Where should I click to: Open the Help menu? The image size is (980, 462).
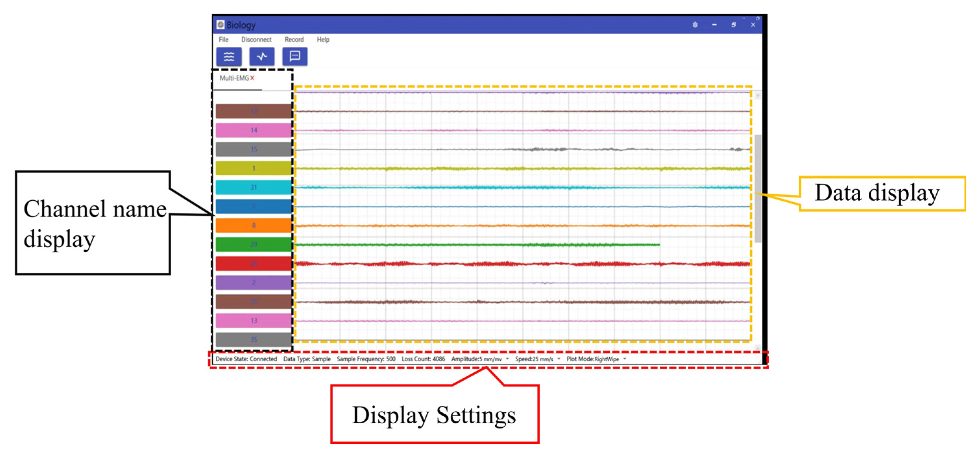tap(323, 40)
